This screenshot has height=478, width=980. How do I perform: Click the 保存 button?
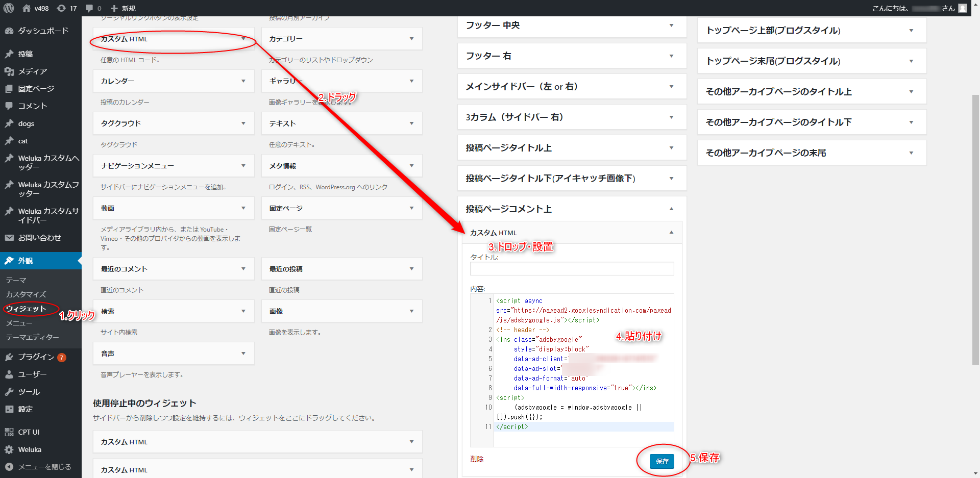662,461
